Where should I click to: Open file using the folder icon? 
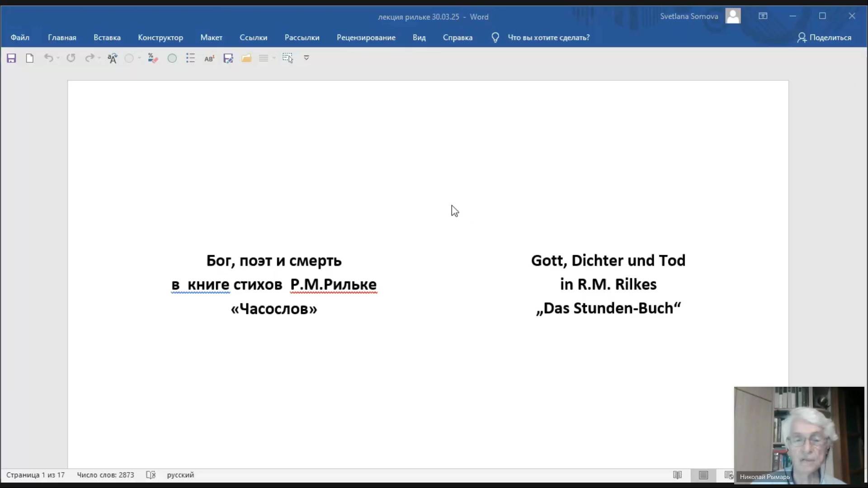(x=246, y=58)
